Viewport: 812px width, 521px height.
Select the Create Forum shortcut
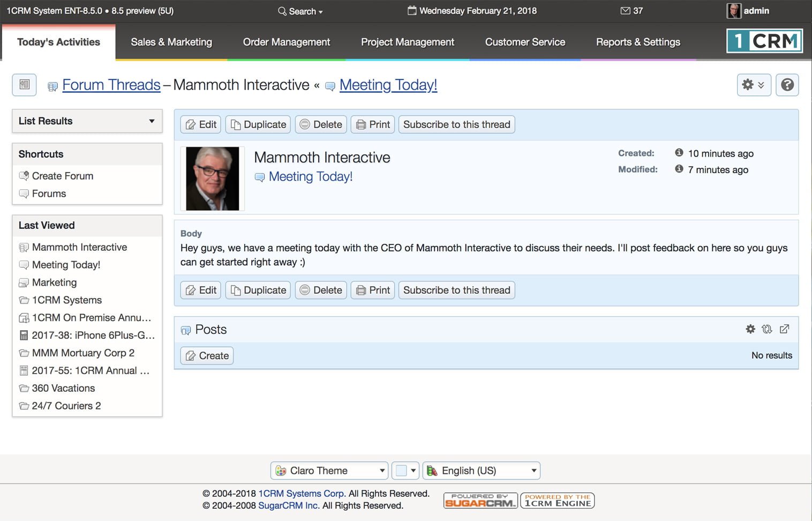click(63, 176)
